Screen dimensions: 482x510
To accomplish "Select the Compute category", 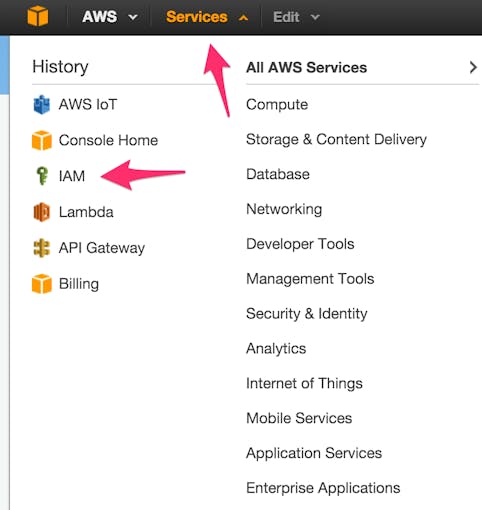I will (277, 105).
